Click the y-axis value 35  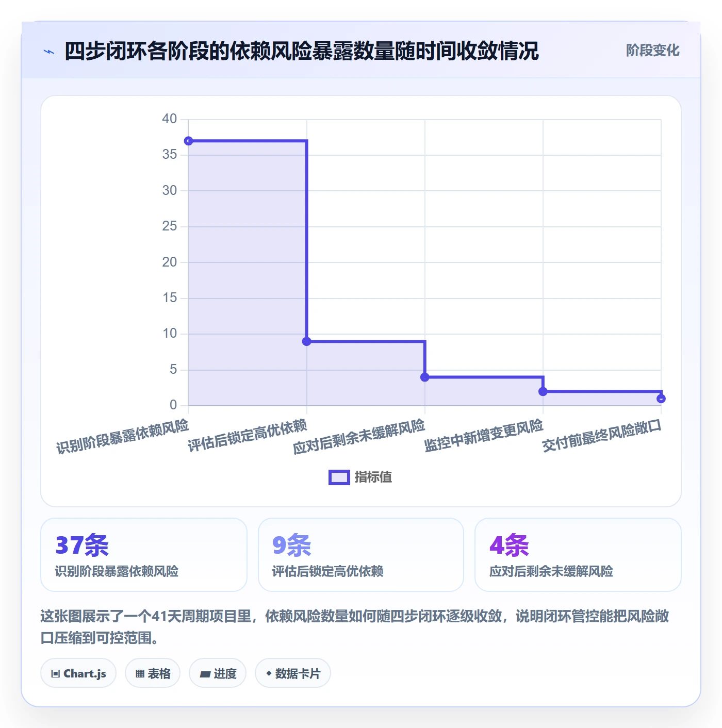169,155
